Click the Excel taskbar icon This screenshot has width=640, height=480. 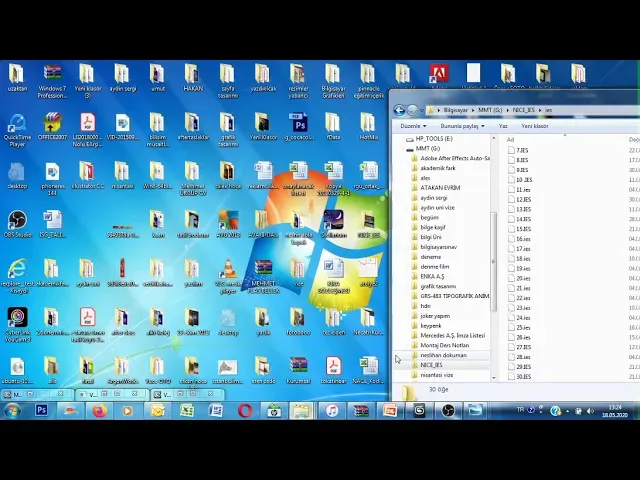(187, 411)
